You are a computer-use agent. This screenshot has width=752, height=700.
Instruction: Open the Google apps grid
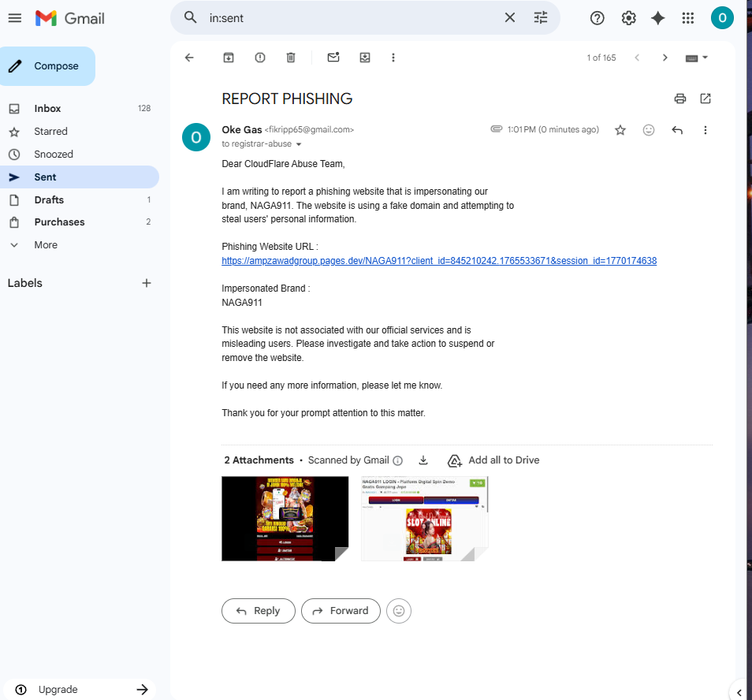pos(687,18)
